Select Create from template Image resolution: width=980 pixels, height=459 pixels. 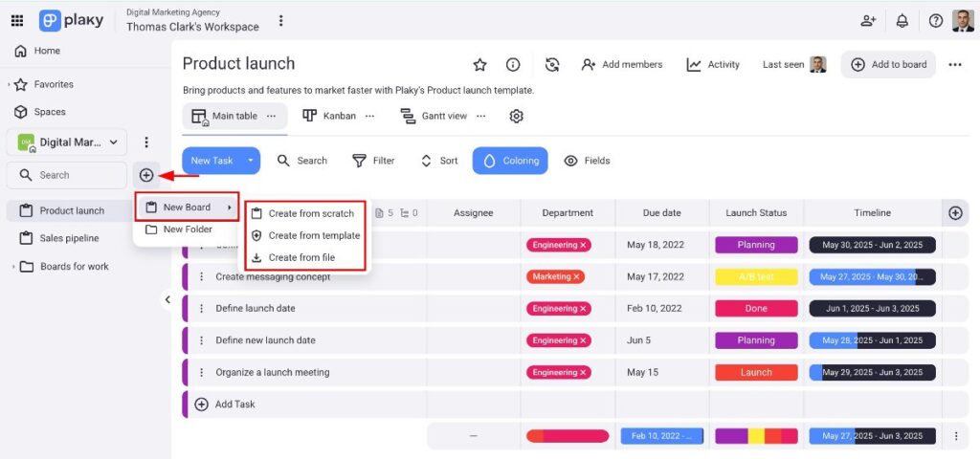pyautogui.click(x=305, y=235)
